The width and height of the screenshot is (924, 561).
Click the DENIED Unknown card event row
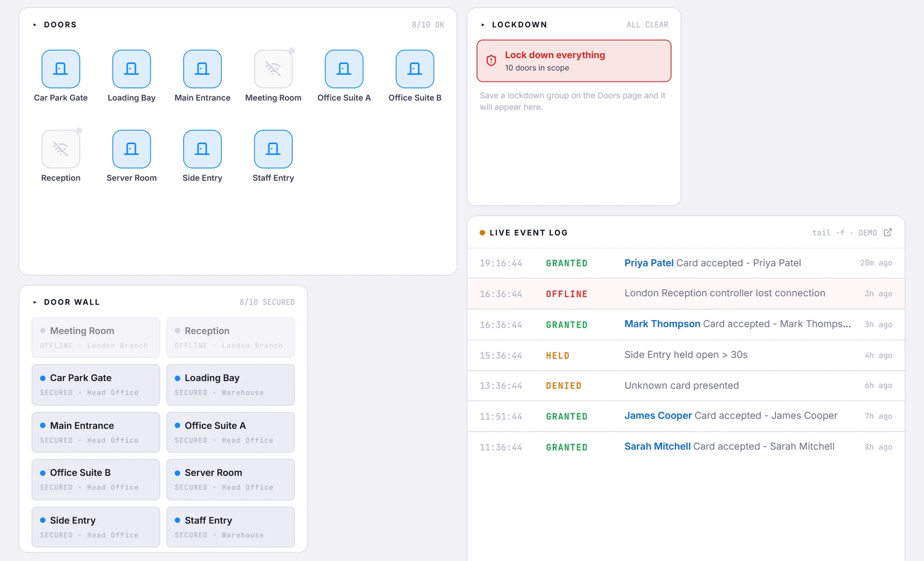click(686, 385)
